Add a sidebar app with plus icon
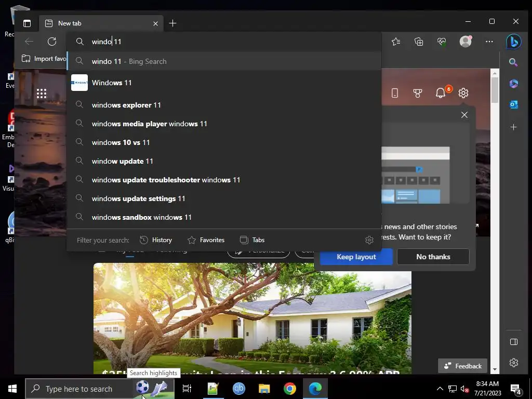Viewport: 532px width, 399px height. tap(514, 127)
